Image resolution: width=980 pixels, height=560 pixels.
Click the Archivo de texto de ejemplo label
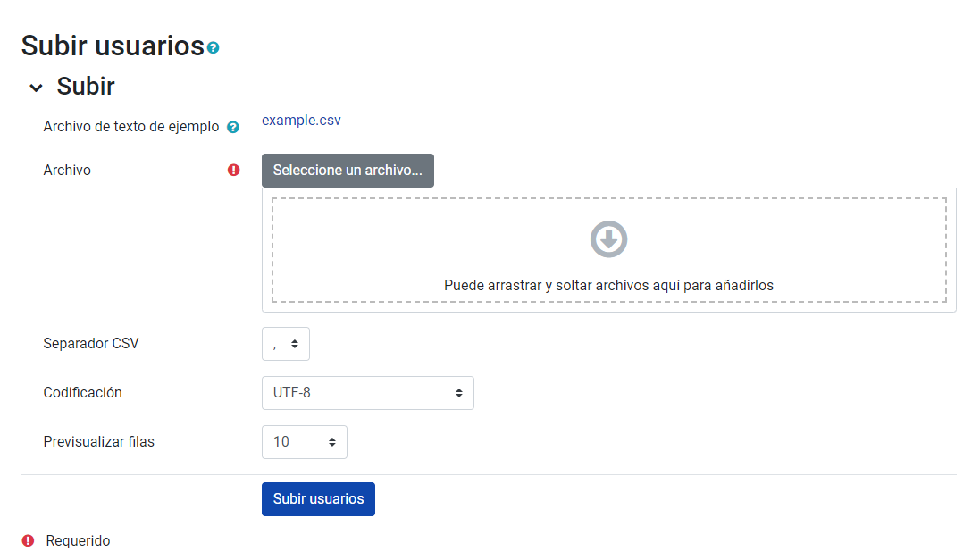(130, 127)
